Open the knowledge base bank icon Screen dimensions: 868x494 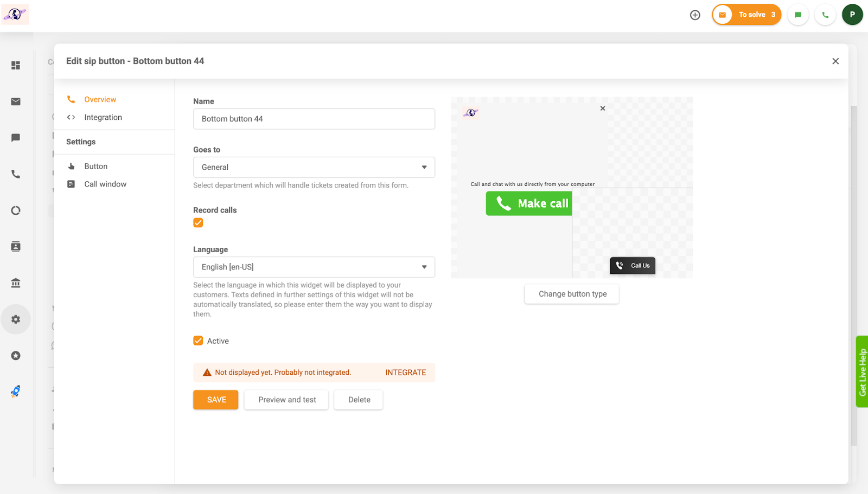[x=16, y=283]
